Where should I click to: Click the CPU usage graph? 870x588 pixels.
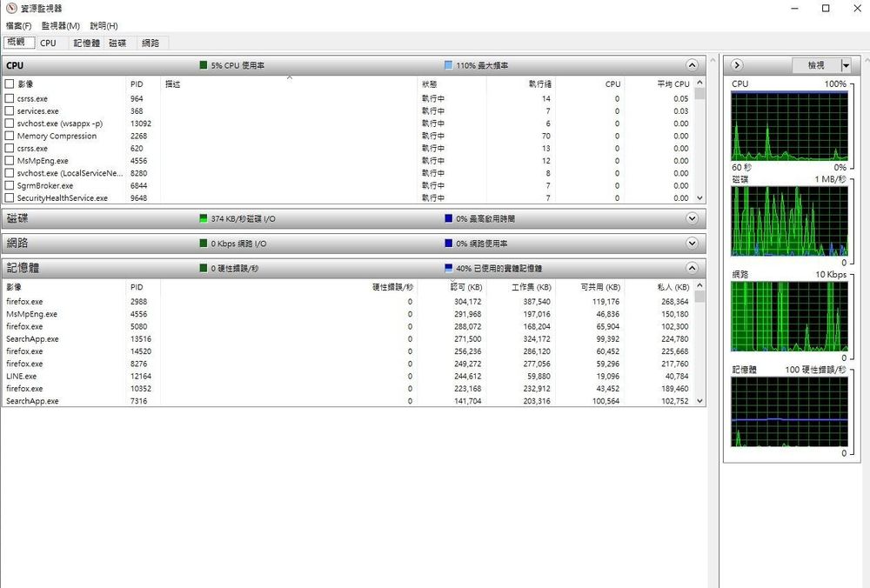point(789,124)
